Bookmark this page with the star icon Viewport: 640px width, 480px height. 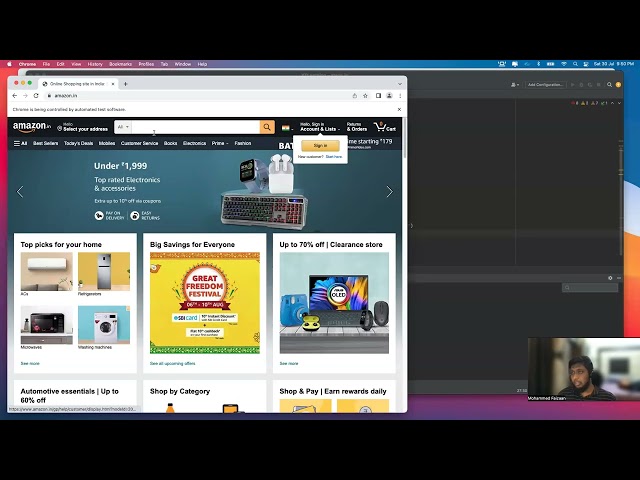point(365,96)
